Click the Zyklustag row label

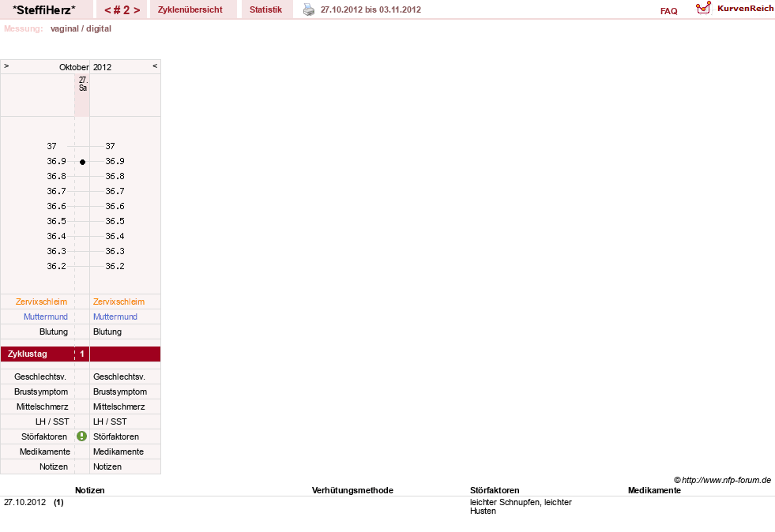click(27, 354)
